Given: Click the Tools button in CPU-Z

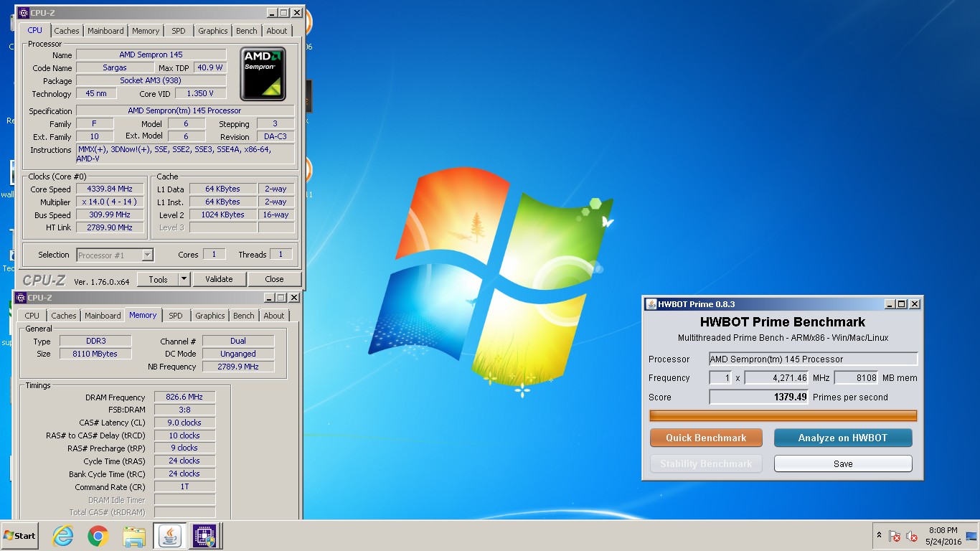Looking at the screenshot, I should (158, 279).
